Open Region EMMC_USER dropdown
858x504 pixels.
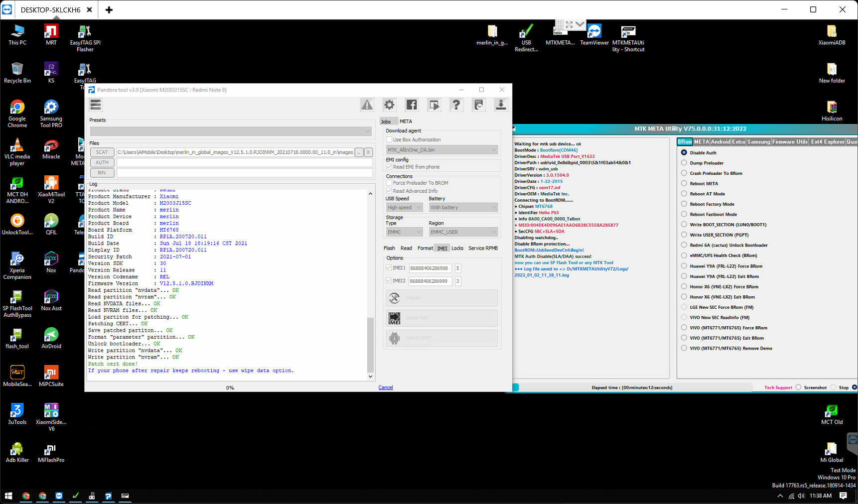[463, 232]
